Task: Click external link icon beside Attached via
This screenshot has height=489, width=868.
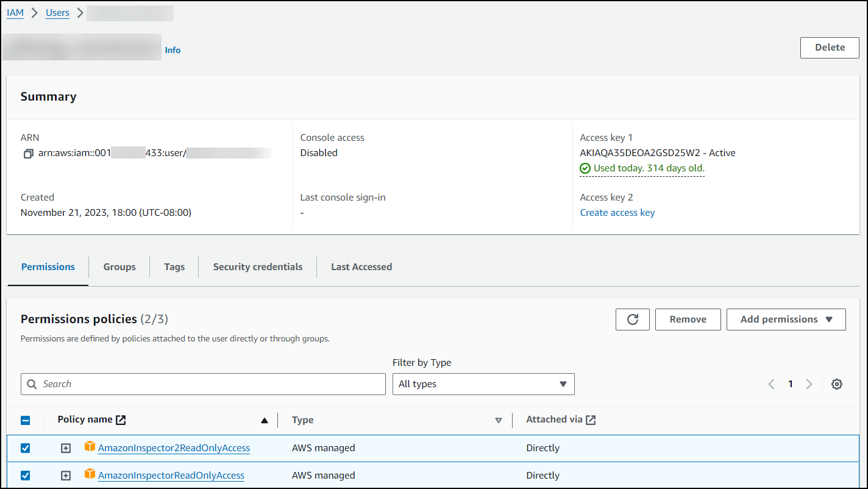Action: pos(591,419)
